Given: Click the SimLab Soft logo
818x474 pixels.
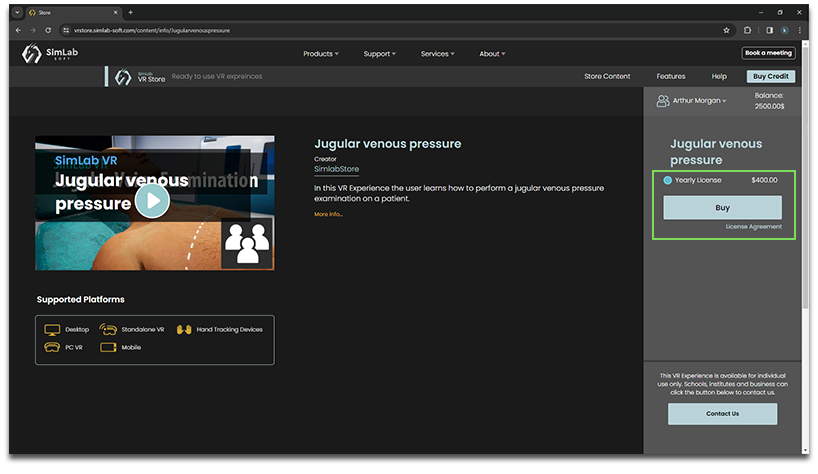Looking at the screenshot, I should 50,53.
